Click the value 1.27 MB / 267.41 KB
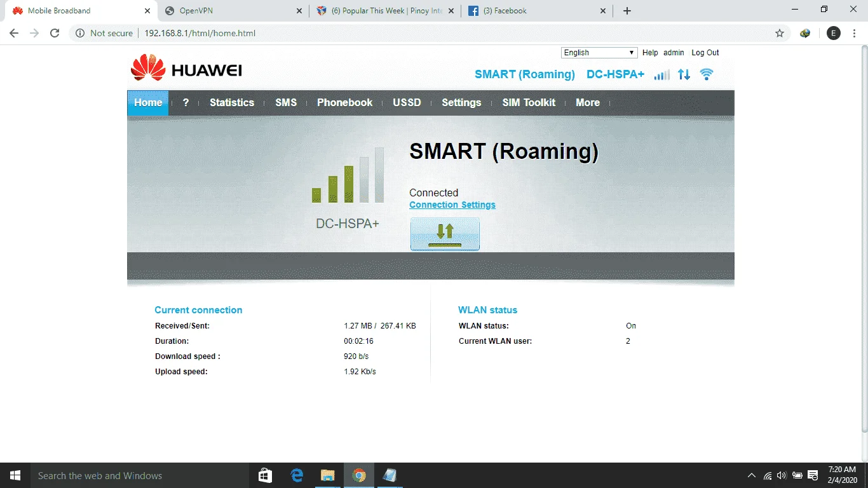 click(380, 326)
